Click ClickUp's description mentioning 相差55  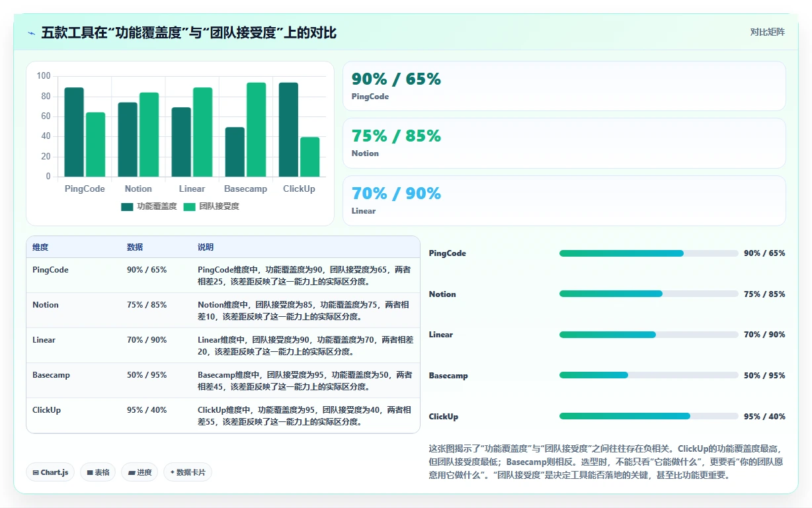305,416
